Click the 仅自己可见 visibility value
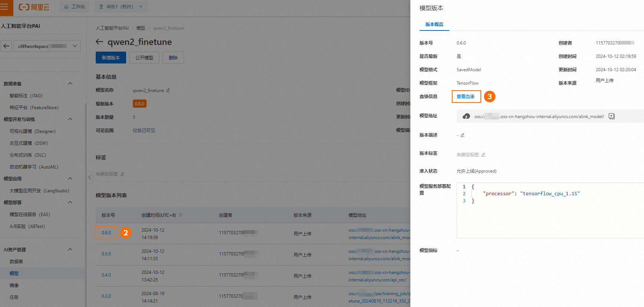The image size is (644, 307). [144, 131]
